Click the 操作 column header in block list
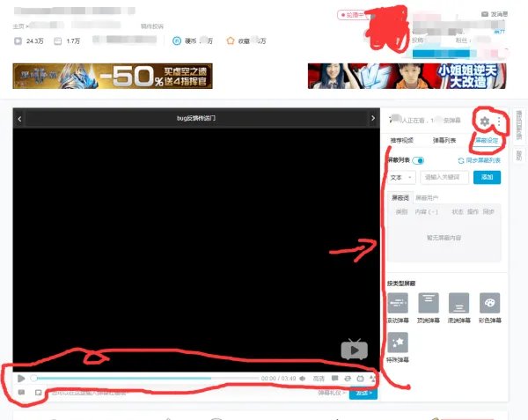Image resolution: width=528 pixels, height=420 pixels. click(473, 212)
